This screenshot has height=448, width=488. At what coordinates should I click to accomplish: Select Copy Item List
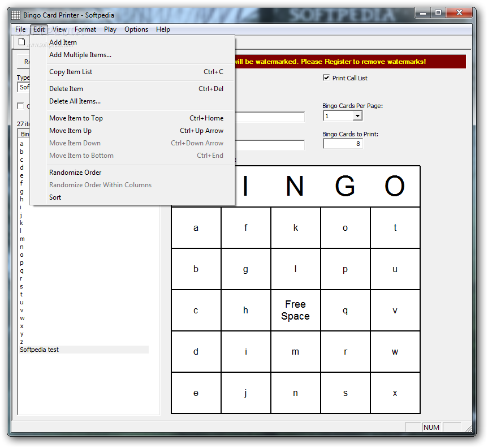click(x=132, y=72)
